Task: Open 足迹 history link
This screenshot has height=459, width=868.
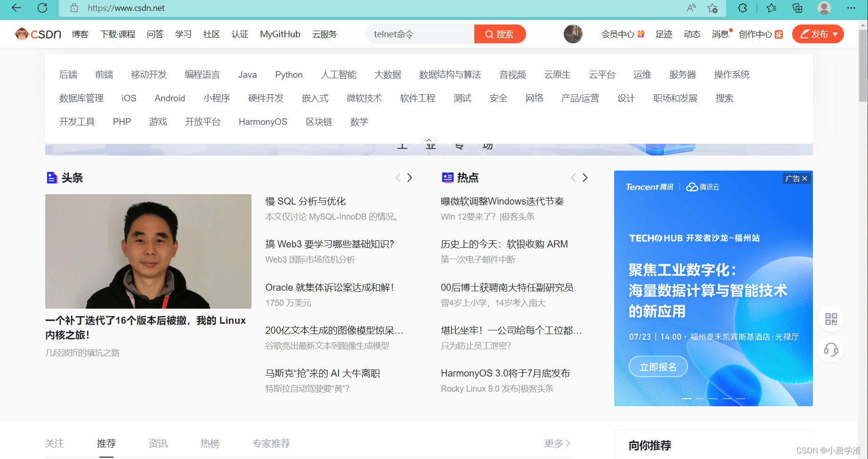Action: (664, 34)
